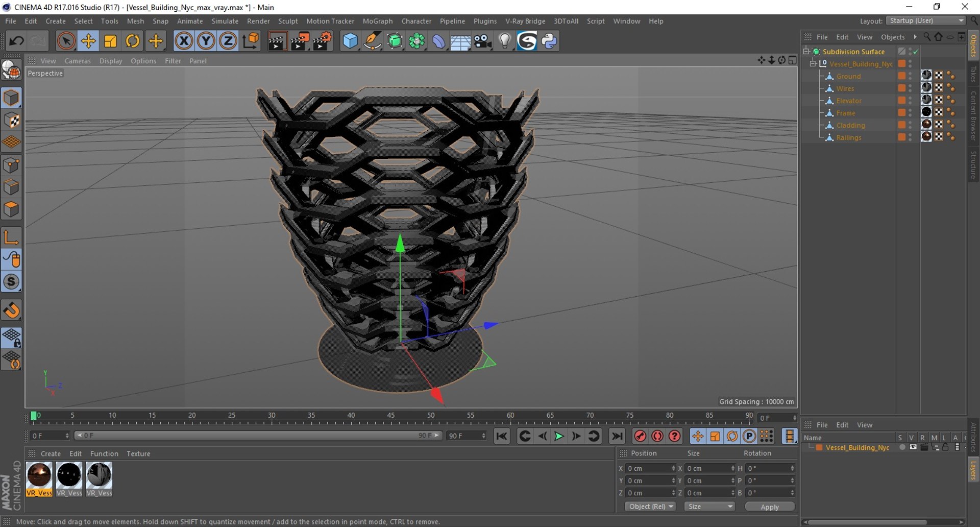Open the Python script icon
The height and width of the screenshot is (527, 980).
pos(549,41)
